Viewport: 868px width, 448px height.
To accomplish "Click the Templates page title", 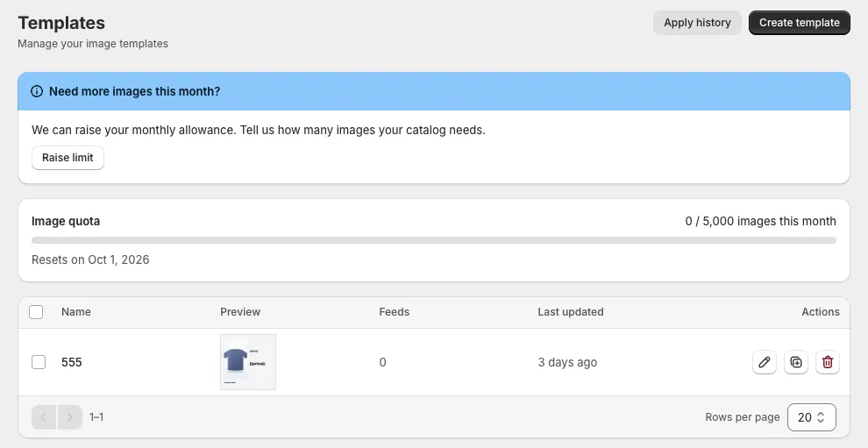I will [61, 23].
